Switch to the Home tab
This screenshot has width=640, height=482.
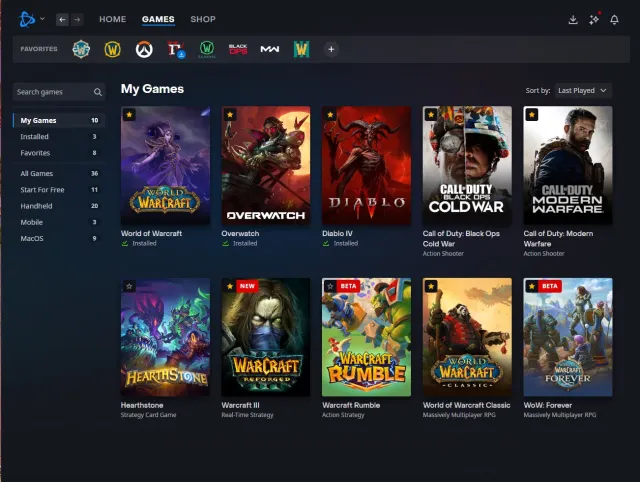[113, 19]
